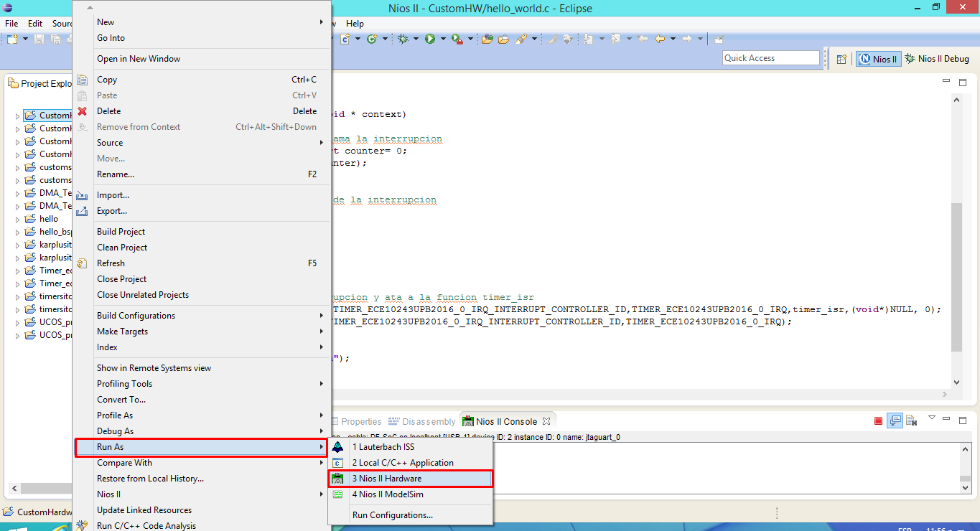980x531 pixels.
Task: Click the Lauterbach ISS icon
Action: click(x=337, y=447)
